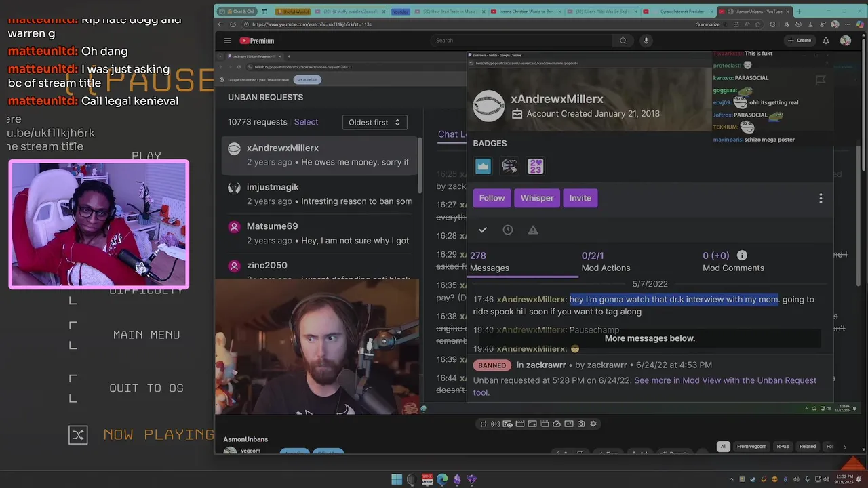Open the YouTube guide hamburger menu
This screenshot has width=868, height=488.
pos(227,41)
